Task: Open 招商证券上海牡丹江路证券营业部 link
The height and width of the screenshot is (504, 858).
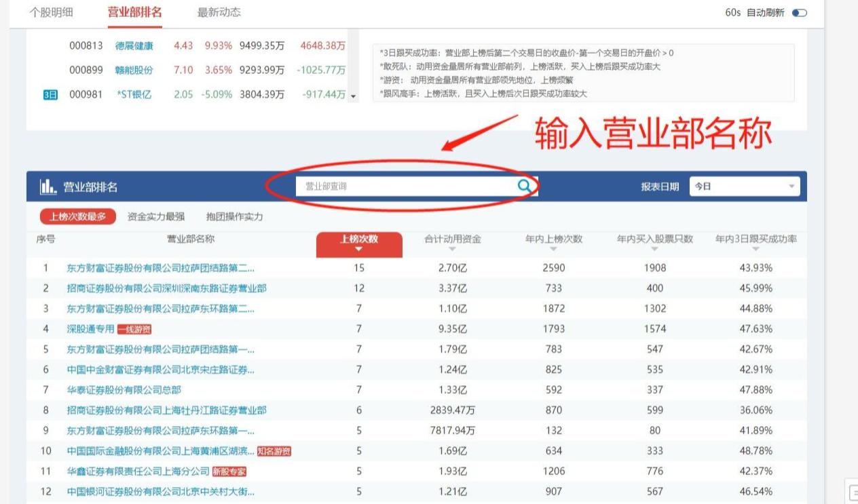Action: [166, 410]
